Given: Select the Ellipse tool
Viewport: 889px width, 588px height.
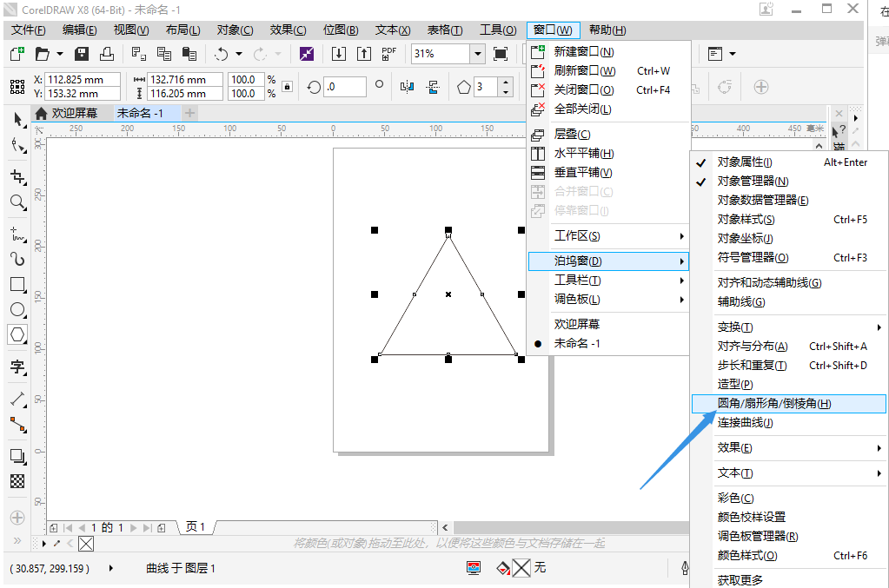Looking at the screenshot, I should (x=17, y=310).
